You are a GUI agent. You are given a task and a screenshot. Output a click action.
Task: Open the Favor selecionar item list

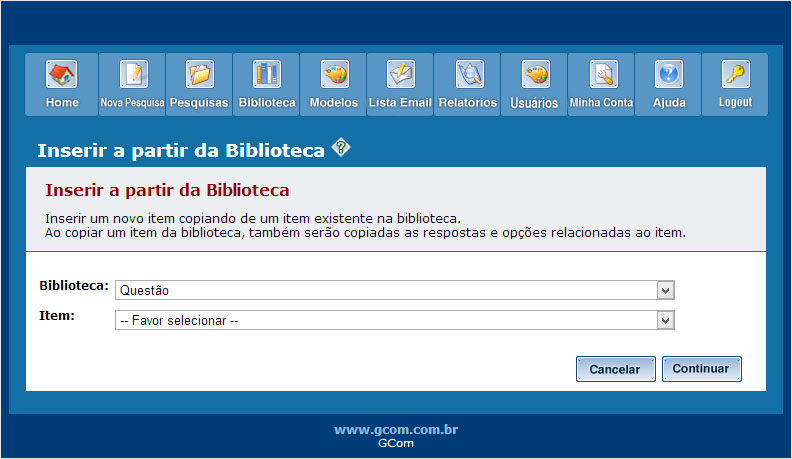point(395,320)
